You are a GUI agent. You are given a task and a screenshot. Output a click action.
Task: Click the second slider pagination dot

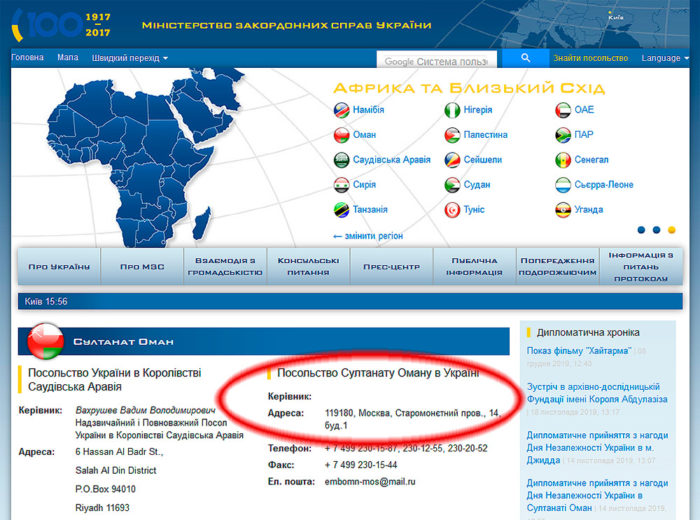tap(657, 229)
